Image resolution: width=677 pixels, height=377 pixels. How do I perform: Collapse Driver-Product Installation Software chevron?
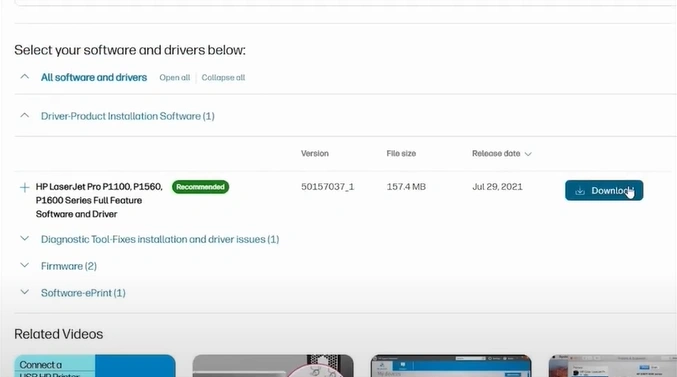pyautogui.click(x=25, y=115)
